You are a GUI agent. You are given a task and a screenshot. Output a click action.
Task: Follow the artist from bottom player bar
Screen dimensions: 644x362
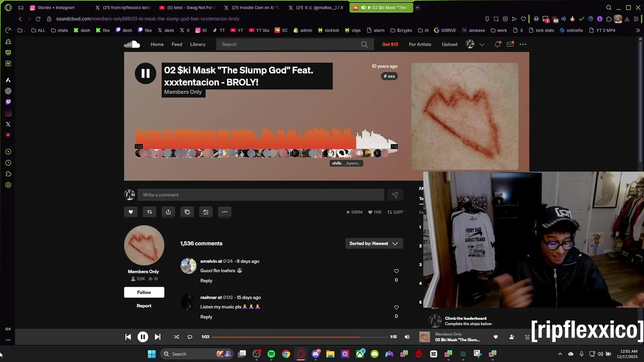(512, 337)
